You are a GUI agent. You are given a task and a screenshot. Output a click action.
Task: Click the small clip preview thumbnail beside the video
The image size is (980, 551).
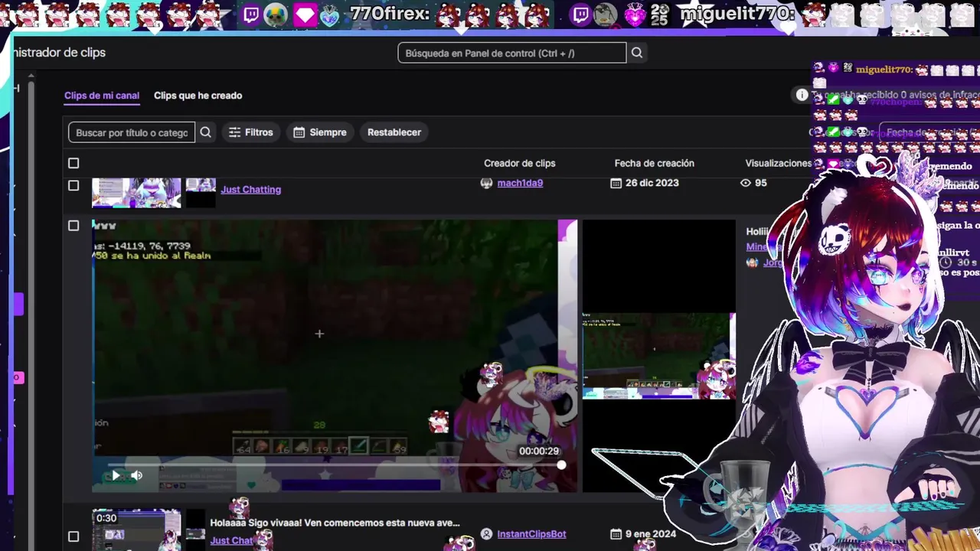658,356
